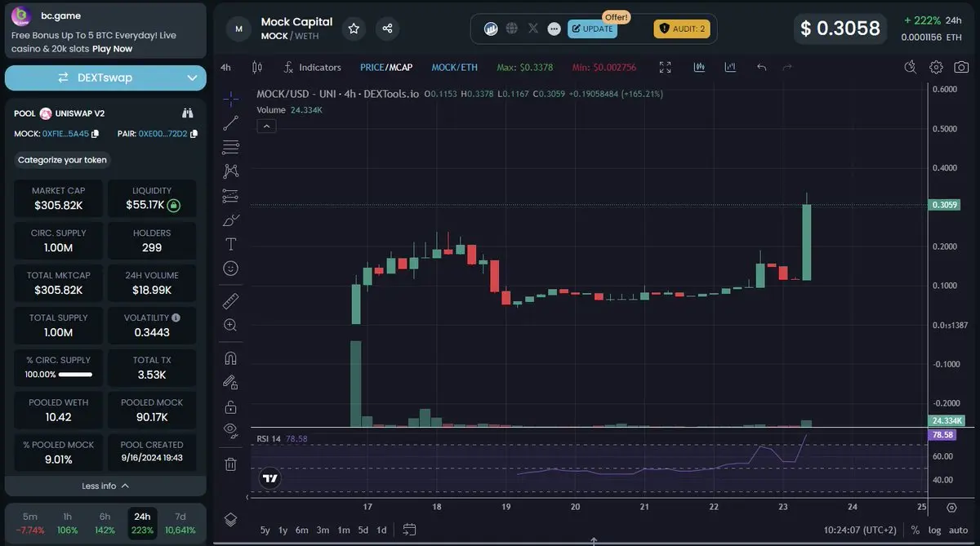Open the volatility info tooltip icon
This screenshot has width=980, height=546.
[176, 317]
